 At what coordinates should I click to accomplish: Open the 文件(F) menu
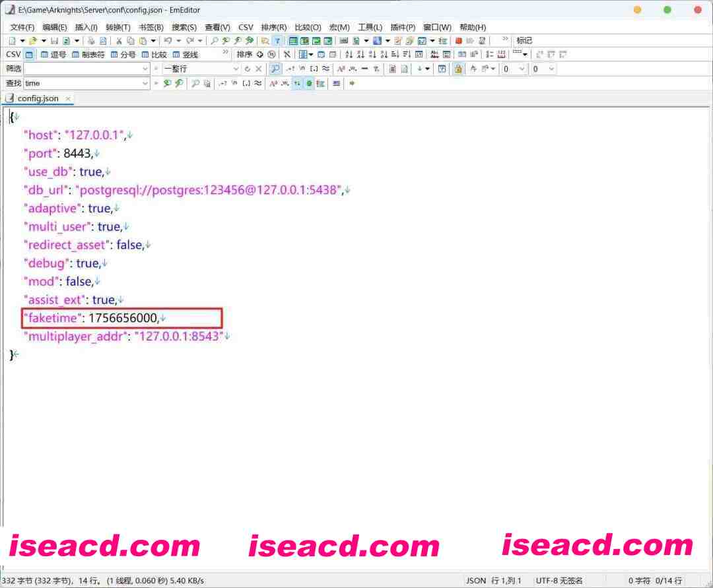22,27
